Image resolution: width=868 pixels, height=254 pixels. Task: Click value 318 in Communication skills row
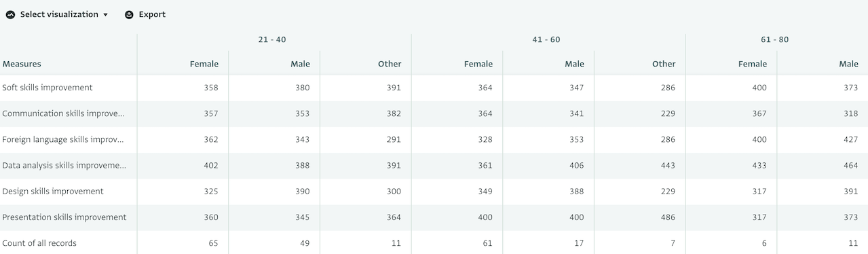pos(850,113)
